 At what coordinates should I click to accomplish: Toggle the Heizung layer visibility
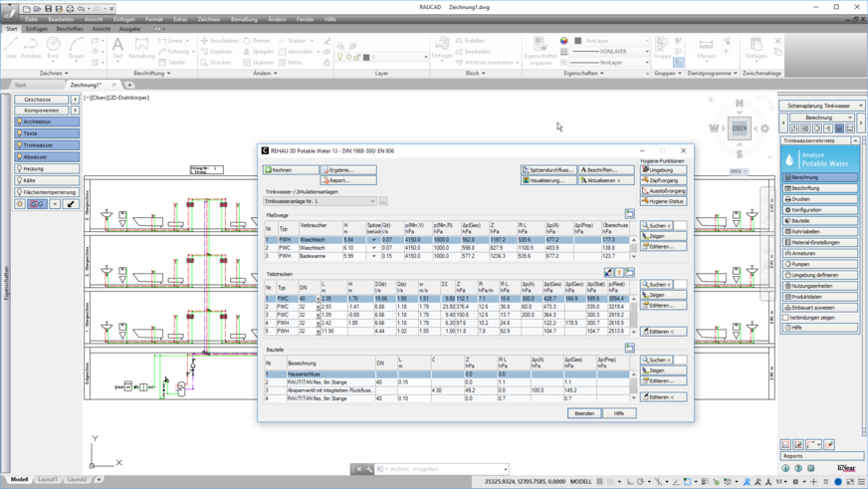pyautogui.click(x=19, y=169)
